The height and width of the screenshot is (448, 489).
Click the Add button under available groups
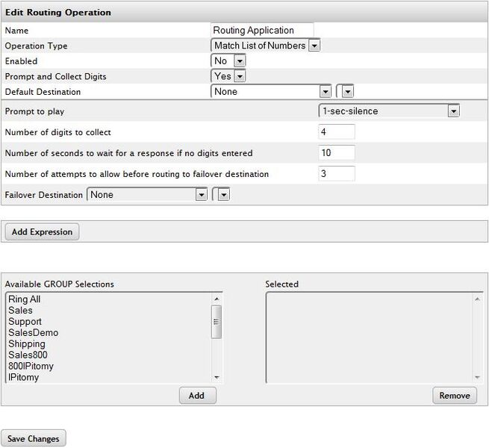tap(197, 396)
